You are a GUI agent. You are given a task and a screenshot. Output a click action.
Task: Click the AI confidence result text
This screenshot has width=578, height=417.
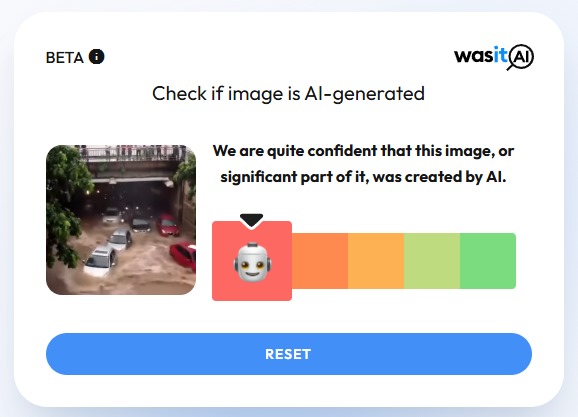pos(363,164)
